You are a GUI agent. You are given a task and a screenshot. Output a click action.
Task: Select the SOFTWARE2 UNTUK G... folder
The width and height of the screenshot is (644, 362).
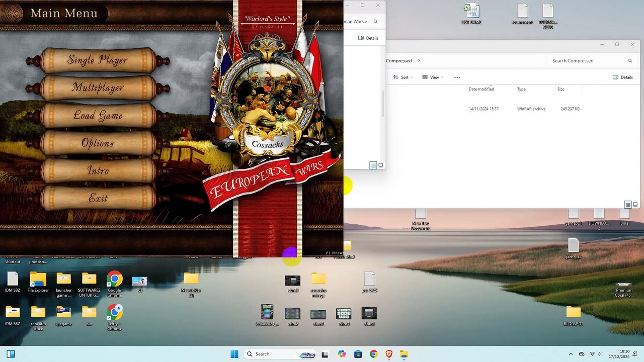(x=89, y=284)
